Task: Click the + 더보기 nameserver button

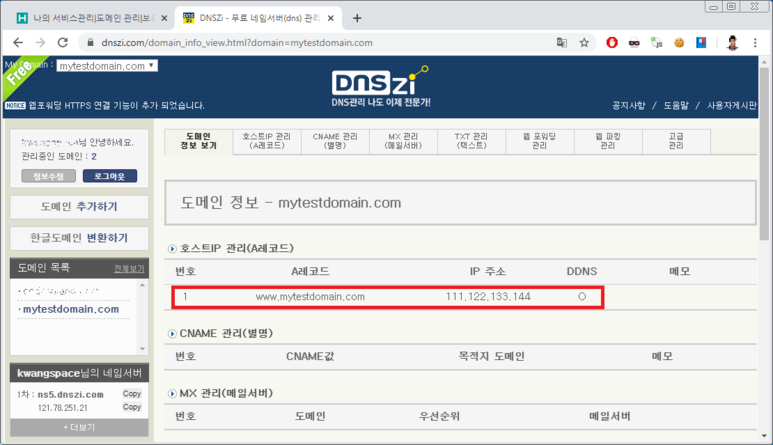Action: 79,427
